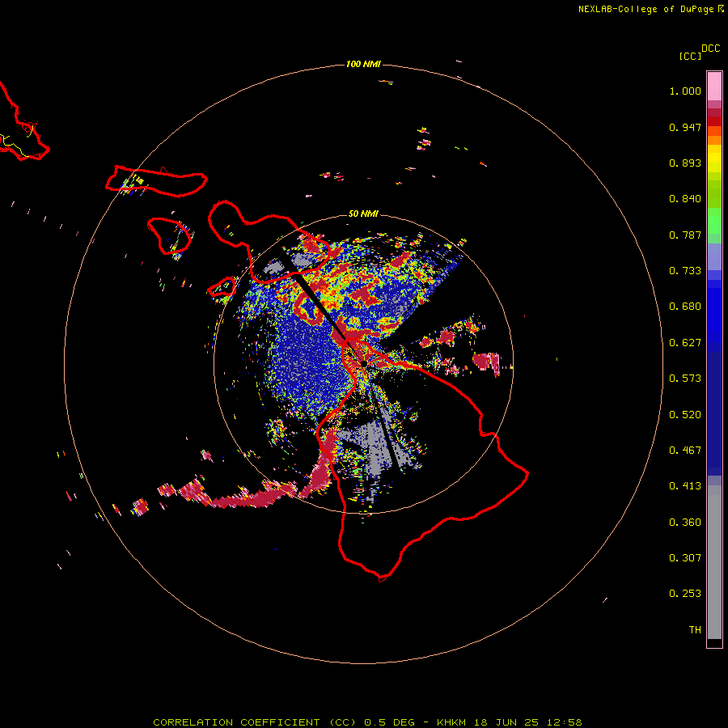
Task: Pick the periwinkle swatch above 0.733
Action: click(714, 256)
